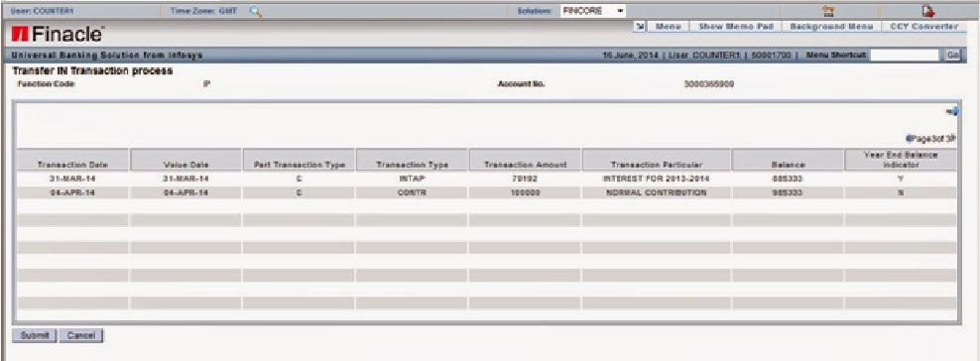Open the Solution FINCORE dropdown

(592, 11)
